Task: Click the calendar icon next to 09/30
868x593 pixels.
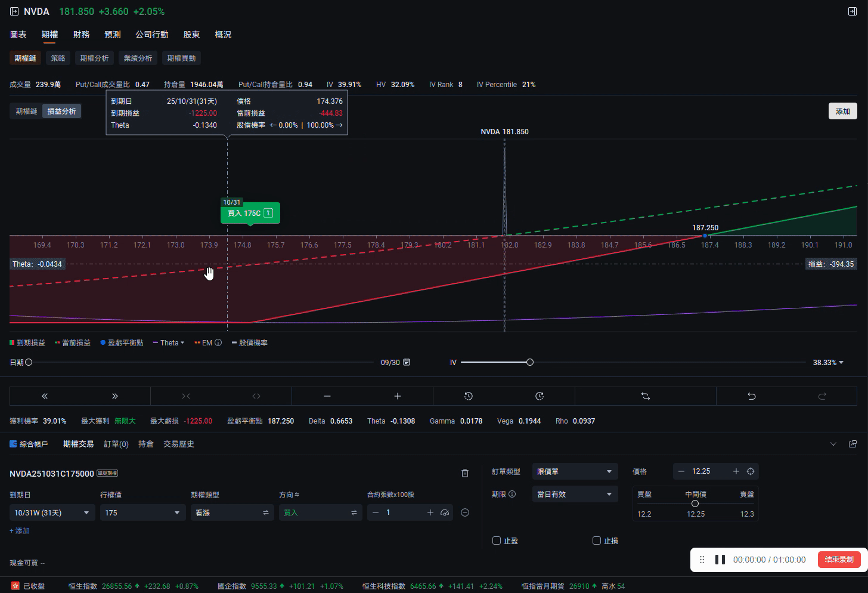Action: [407, 362]
